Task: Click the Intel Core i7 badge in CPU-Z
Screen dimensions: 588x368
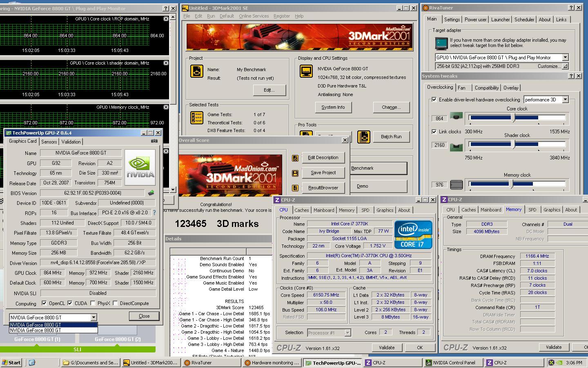Action: coord(413,235)
